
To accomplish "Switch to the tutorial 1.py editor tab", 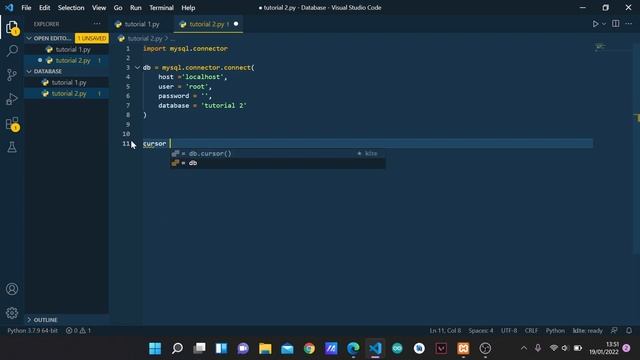I will pyautogui.click(x=141, y=24).
